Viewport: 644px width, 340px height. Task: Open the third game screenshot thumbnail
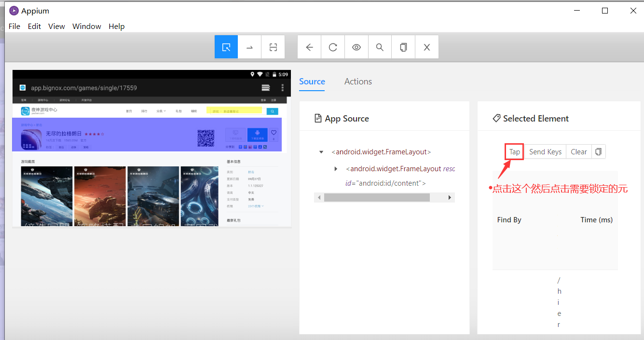pyautogui.click(x=153, y=196)
